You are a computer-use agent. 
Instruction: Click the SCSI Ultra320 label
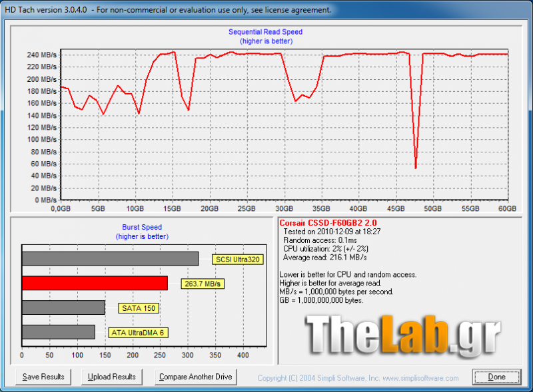pos(236,260)
